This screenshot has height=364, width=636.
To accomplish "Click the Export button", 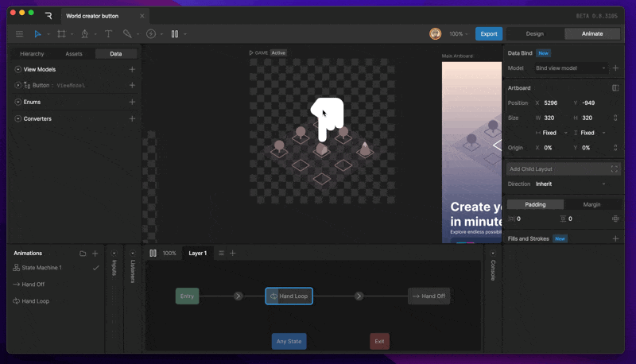I will click(489, 33).
